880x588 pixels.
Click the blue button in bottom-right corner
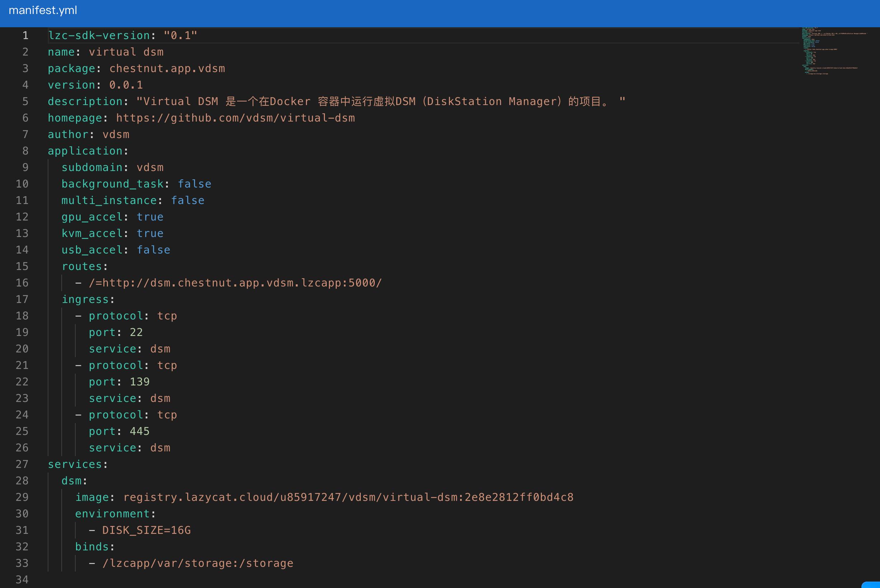point(872,585)
